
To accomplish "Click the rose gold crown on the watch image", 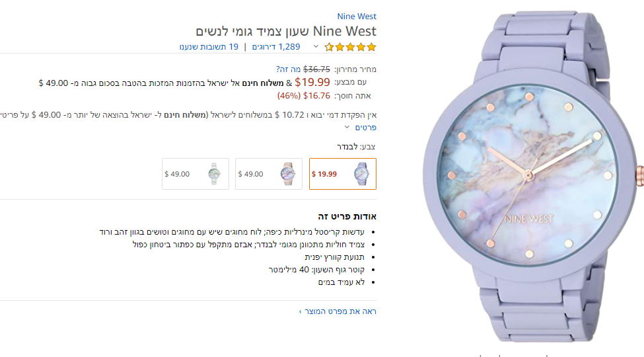I will pyautogui.click(x=639, y=173).
